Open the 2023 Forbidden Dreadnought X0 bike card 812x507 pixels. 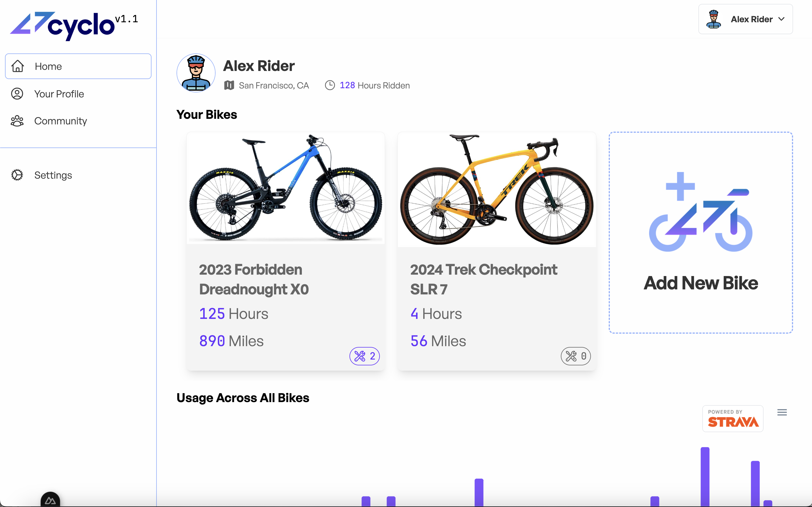tap(285, 251)
